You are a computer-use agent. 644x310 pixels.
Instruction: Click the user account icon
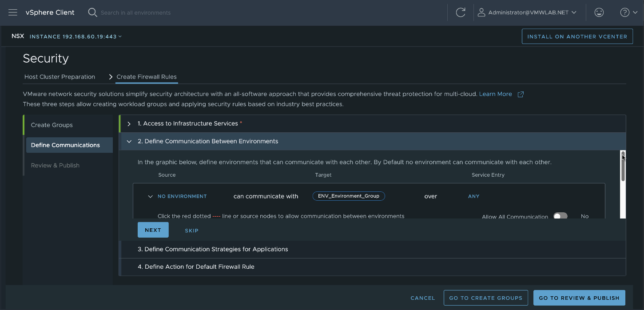point(481,12)
